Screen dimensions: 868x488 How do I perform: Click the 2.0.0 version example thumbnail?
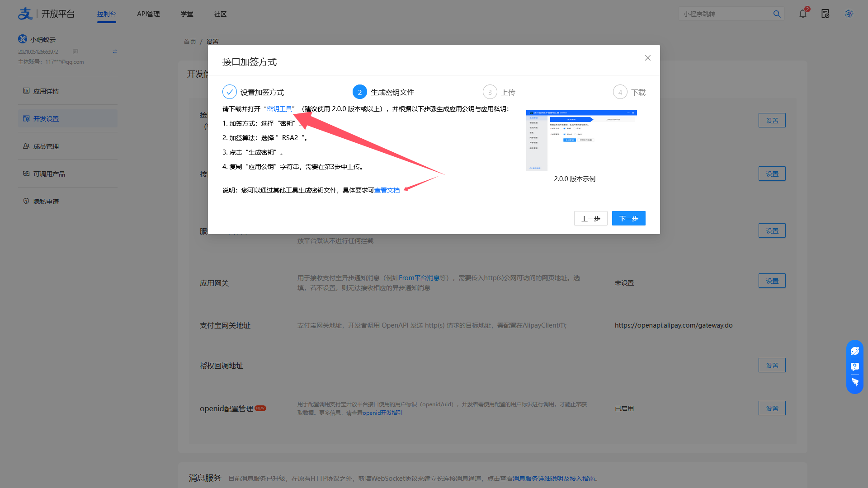click(x=581, y=140)
